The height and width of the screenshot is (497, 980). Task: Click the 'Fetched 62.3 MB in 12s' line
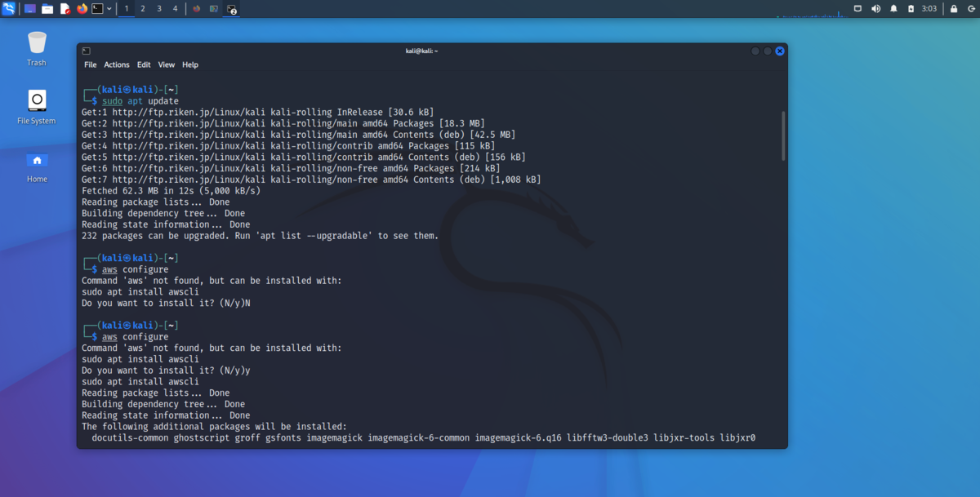171,191
